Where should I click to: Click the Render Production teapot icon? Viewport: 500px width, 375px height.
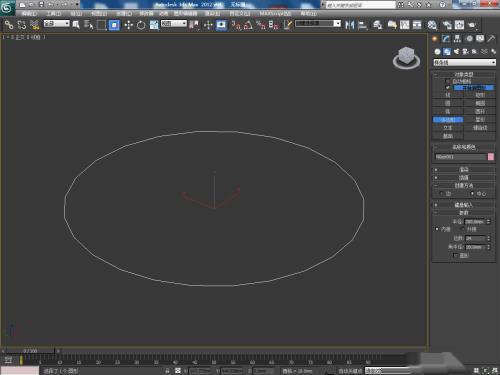(472, 25)
